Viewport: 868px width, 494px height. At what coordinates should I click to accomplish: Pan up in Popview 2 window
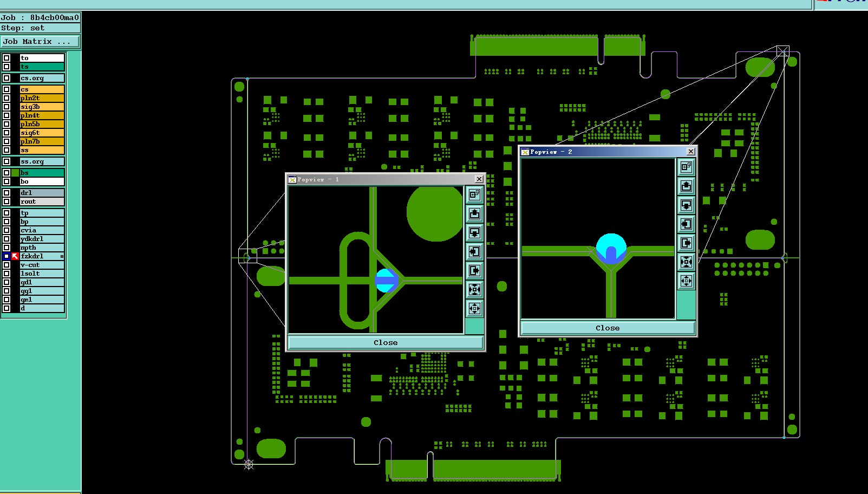(x=686, y=186)
